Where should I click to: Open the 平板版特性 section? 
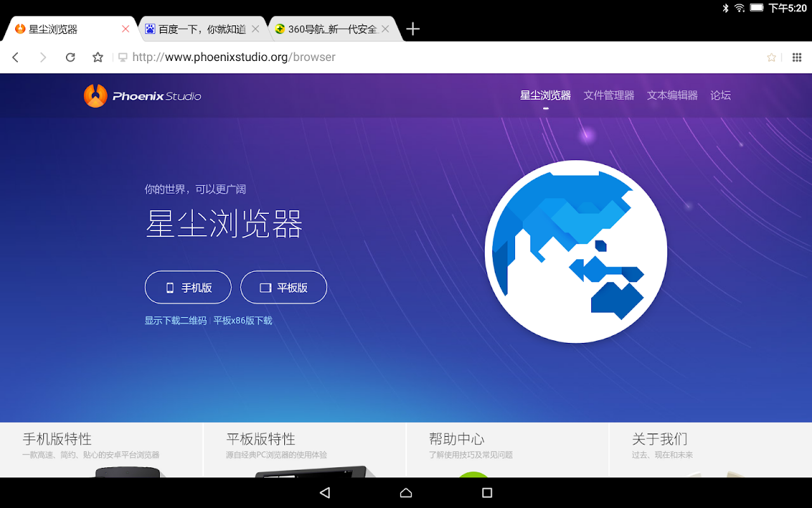[x=304, y=450]
